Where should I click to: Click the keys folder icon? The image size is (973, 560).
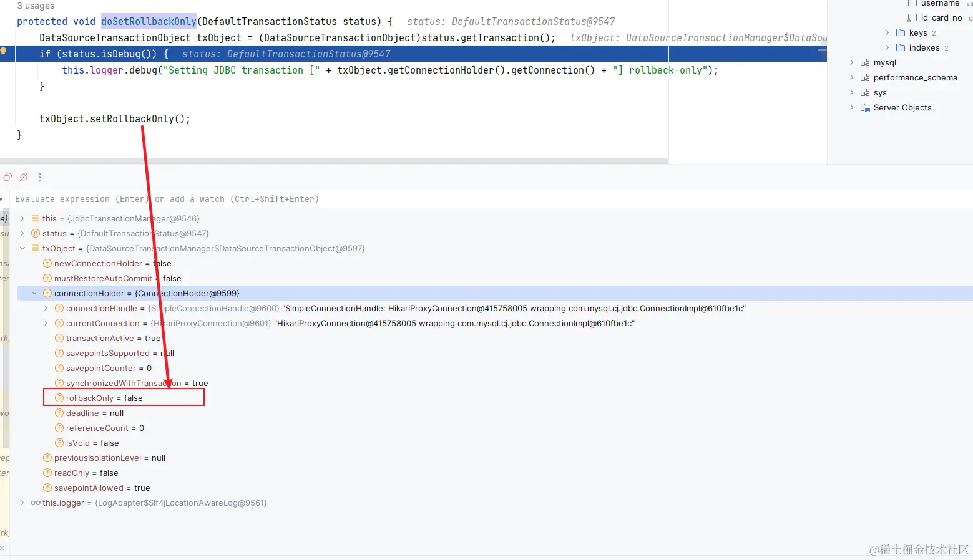point(899,32)
